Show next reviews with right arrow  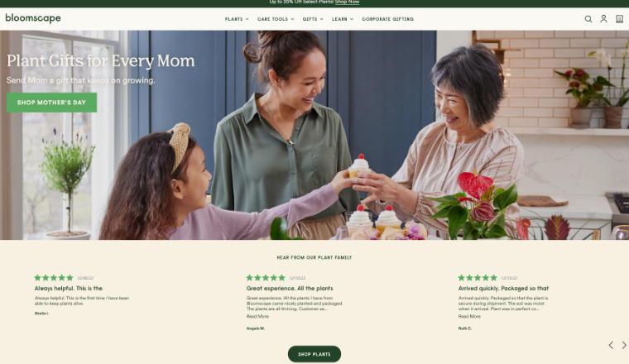click(624, 345)
